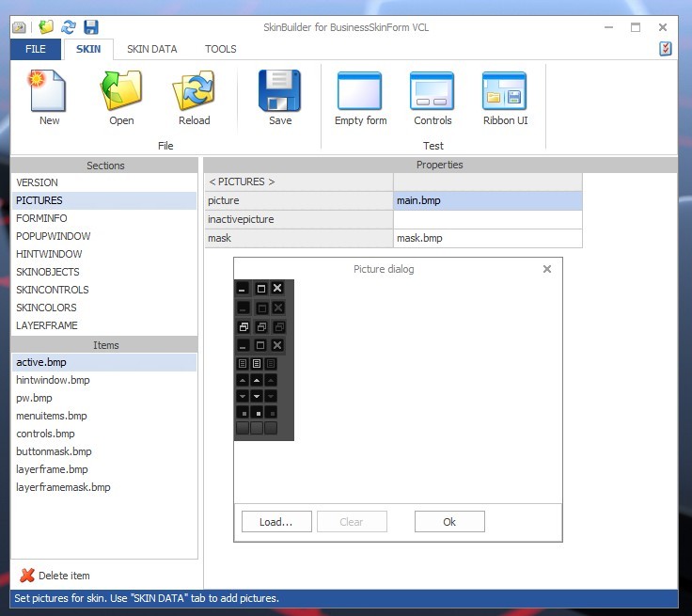Confirm the Picture dialog with Ok
This screenshot has width=692, height=616.
449,522
